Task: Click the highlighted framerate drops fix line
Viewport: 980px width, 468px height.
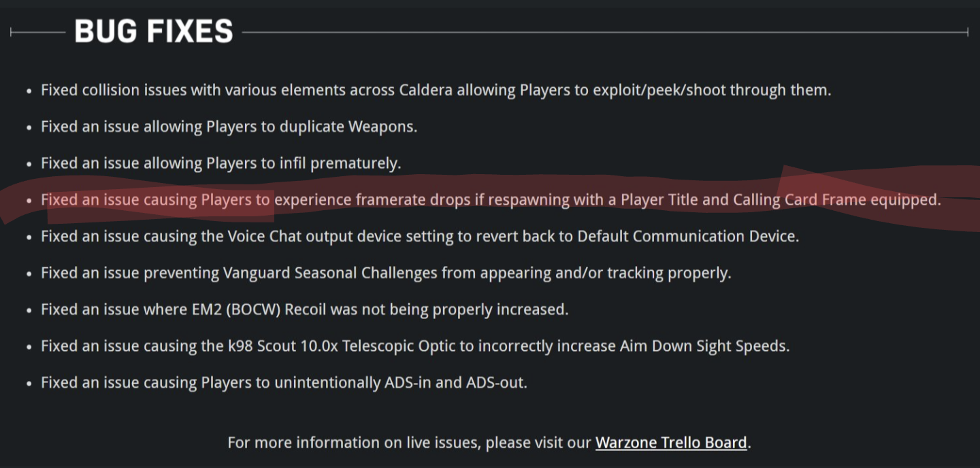Action: tap(491, 200)
